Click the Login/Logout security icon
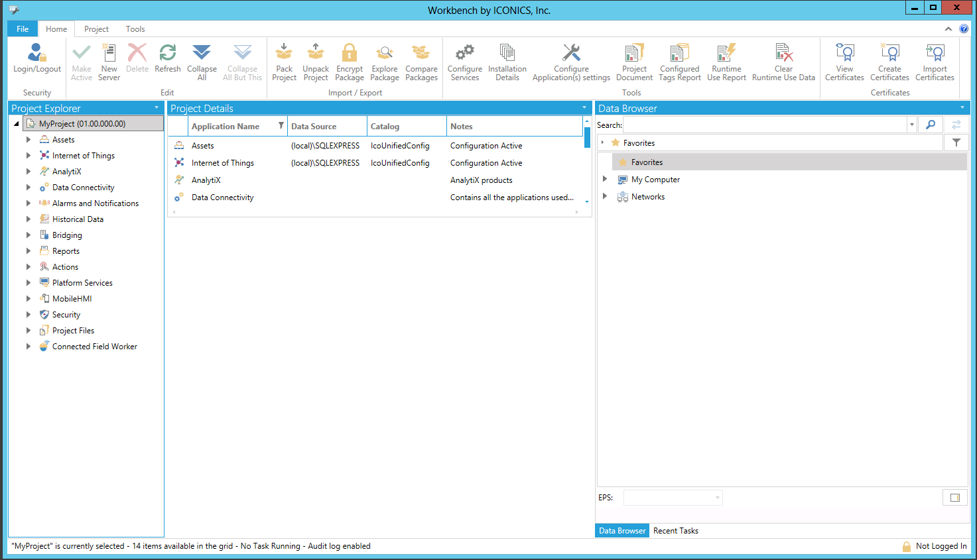Screen dimensions: 977x560 click(x=37, y=54)
